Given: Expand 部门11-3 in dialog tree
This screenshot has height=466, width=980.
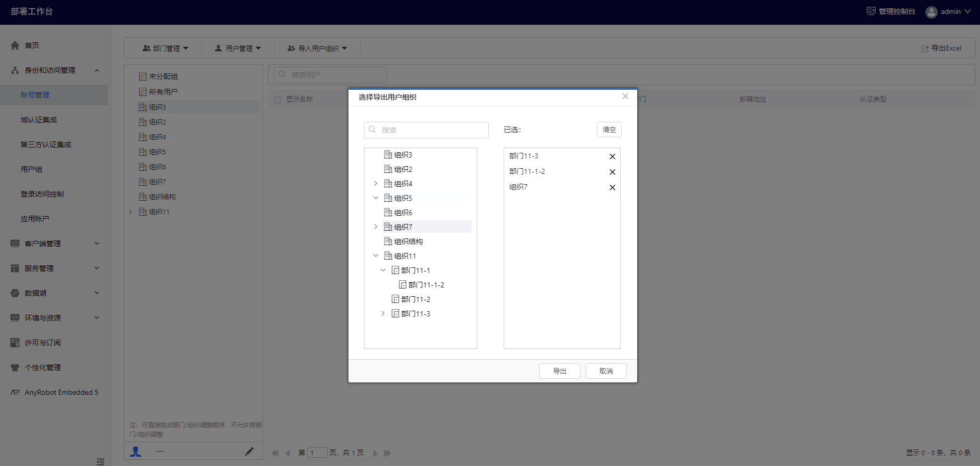Looking at the screenshot, I should coord(383,314).
